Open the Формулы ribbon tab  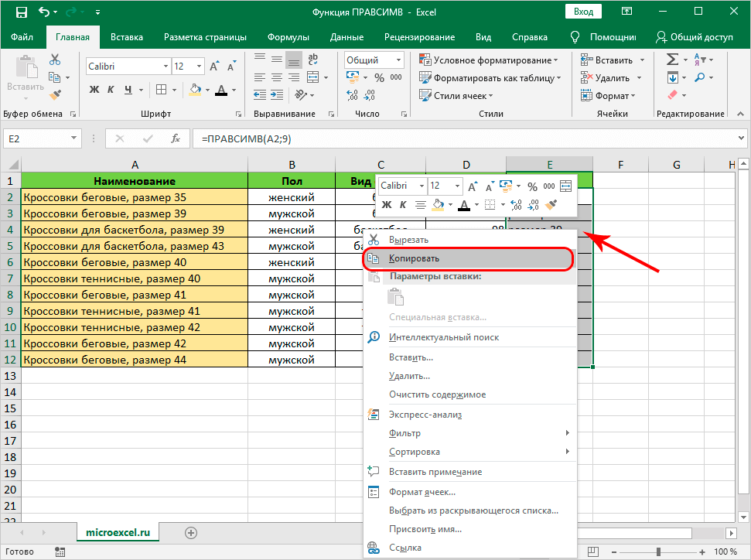tap(288, 37)
